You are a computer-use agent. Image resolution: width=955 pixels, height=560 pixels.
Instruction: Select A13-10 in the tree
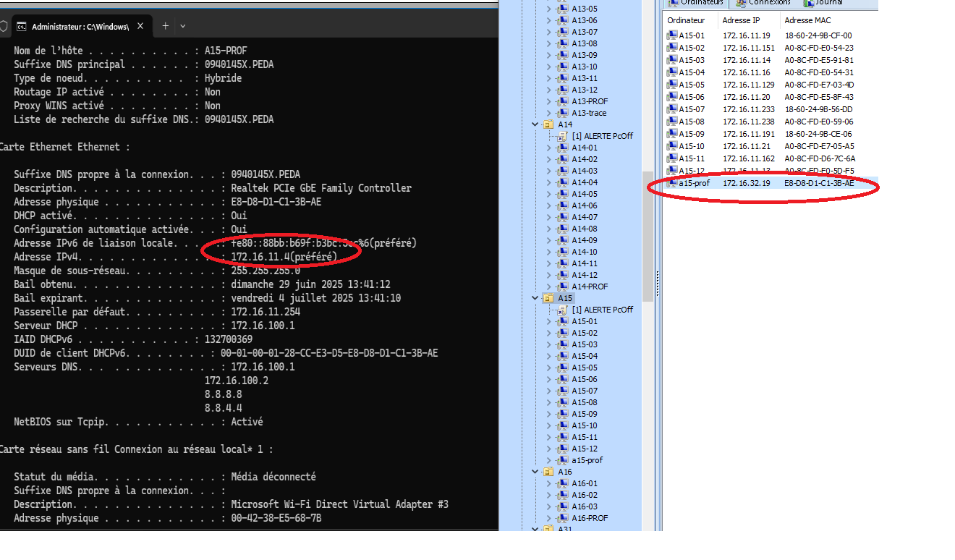tap(585, 67)
